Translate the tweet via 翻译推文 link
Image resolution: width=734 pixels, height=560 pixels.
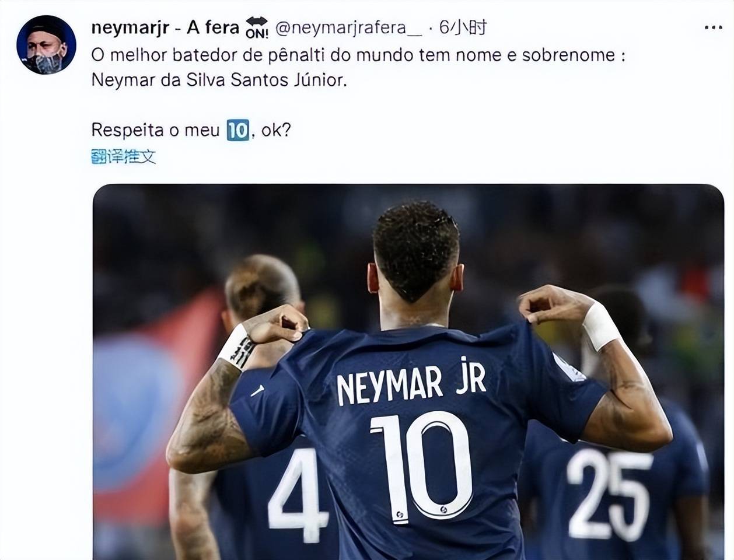123,156
